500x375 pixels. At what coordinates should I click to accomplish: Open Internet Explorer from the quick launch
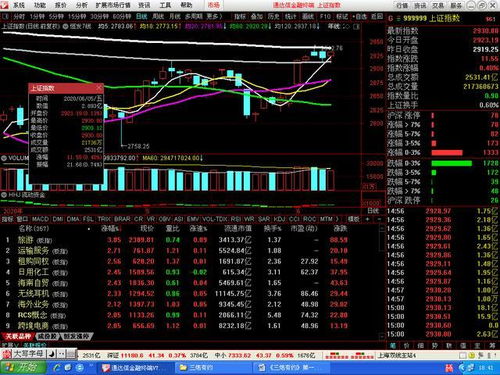click(57, 368)
